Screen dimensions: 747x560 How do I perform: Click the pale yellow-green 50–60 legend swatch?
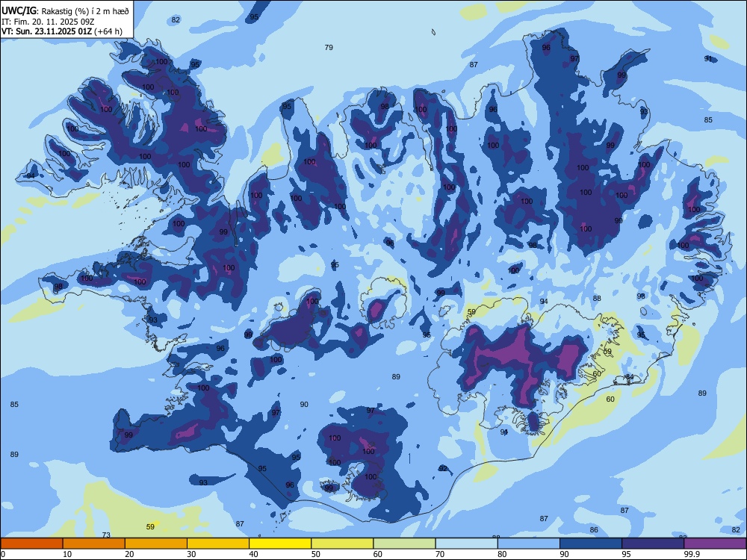click(342, 544)
